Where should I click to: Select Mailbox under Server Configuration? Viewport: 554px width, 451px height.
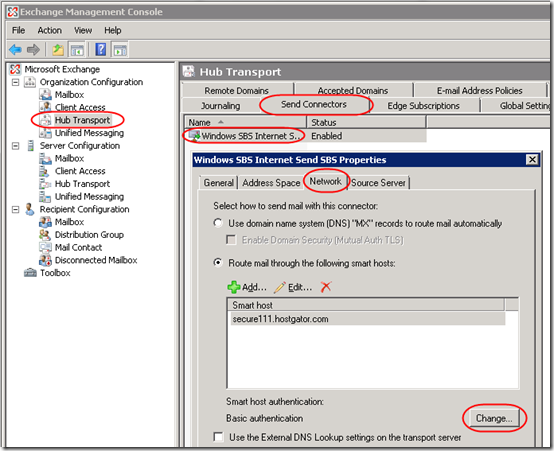coord(69,158)
